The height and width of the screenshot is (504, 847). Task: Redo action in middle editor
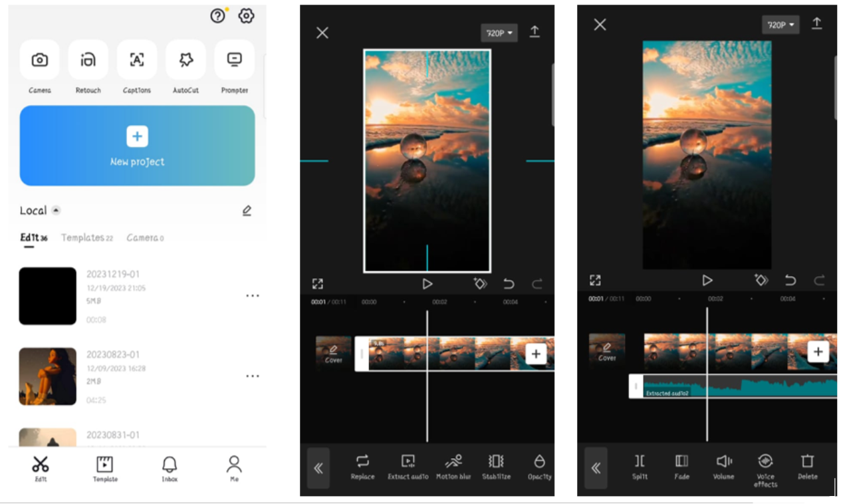click(x=537, y=284)
